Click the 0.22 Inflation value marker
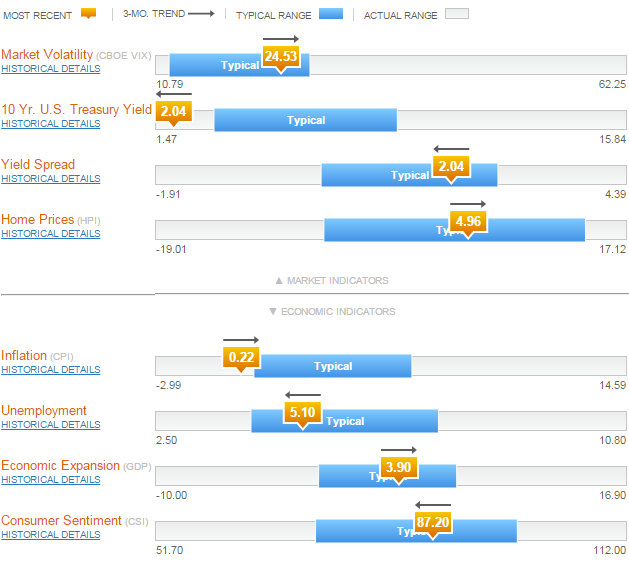 [241, 357]
